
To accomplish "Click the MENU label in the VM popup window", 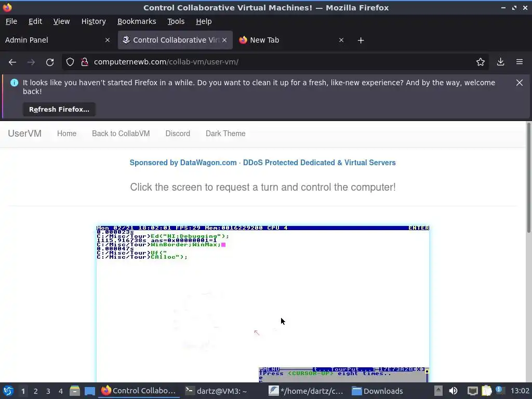I will click(271, 369).
